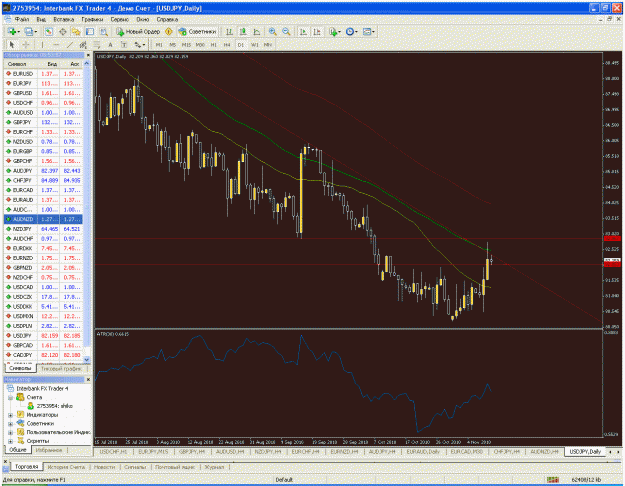Close the Navigator panel
The height and width of the screenshot is (486, 625).
coord(88,380)
